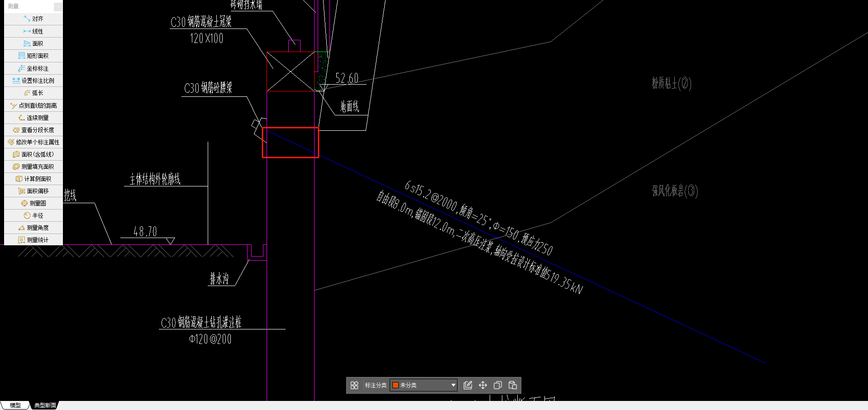Select the 对齐 (aligned) measure tool
The width and height of the screenshot is (868, 410).
(x=33, y=19)
